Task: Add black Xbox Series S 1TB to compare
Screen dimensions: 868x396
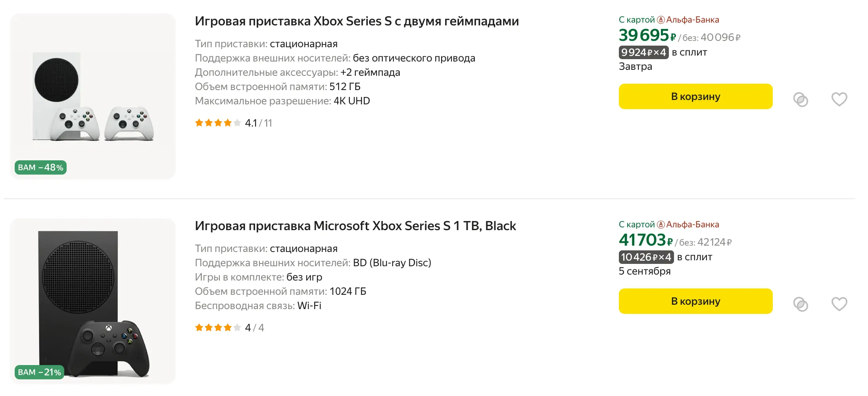Action: (x=801, y=304)
